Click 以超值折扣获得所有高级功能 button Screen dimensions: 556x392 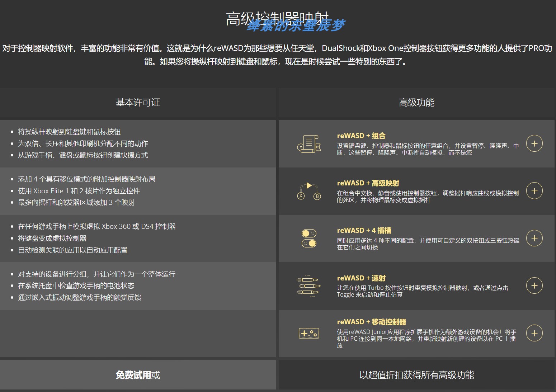416,375
